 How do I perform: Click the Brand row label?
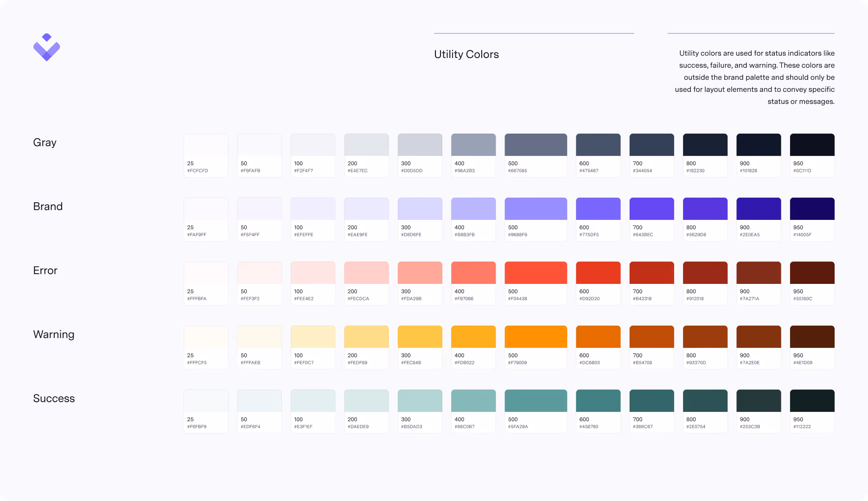(48, 206)
